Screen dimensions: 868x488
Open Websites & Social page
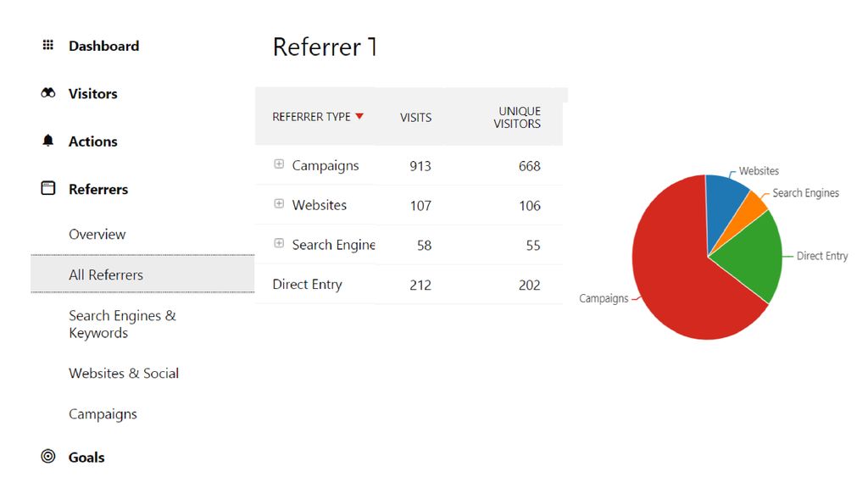pos(124,374)
